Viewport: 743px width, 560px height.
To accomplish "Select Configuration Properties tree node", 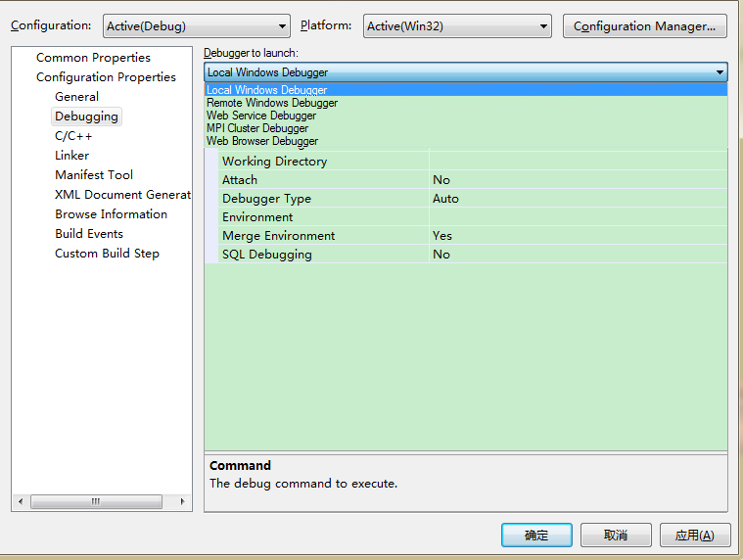I will (x=106, y=76).
